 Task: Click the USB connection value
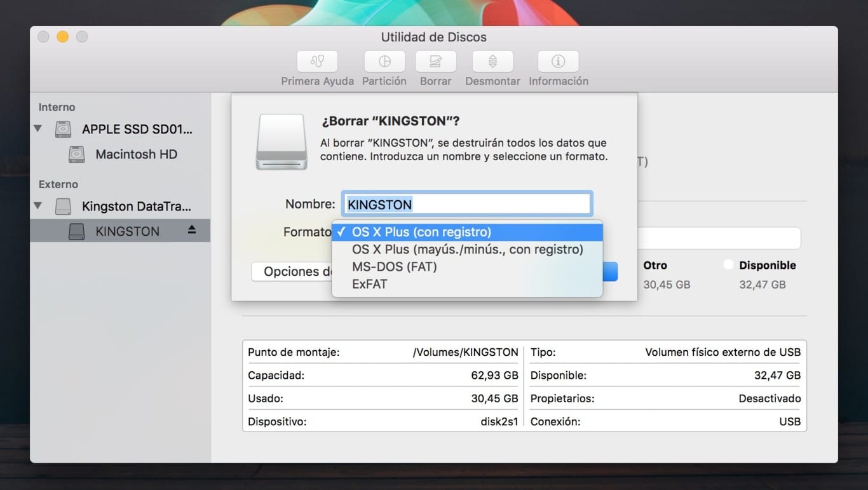point(790,421)
